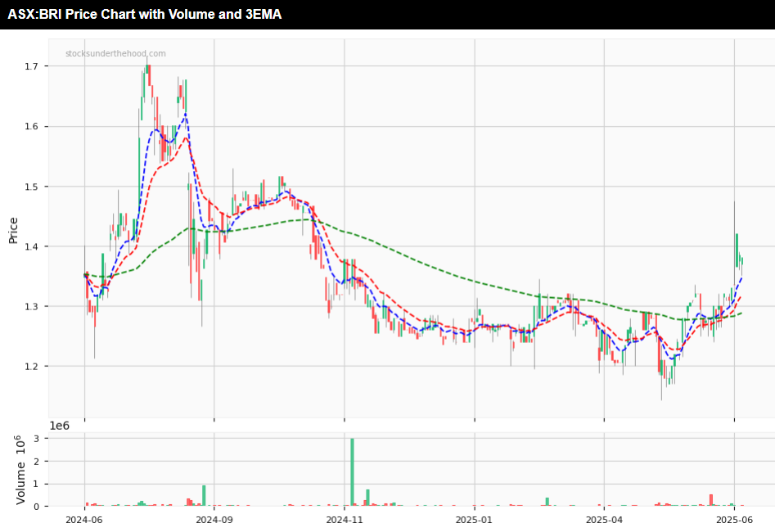Click the ASX:BRI Price Chart title
Image resolution: width=775 pixels, height=532 pixels.
[145, 14]
